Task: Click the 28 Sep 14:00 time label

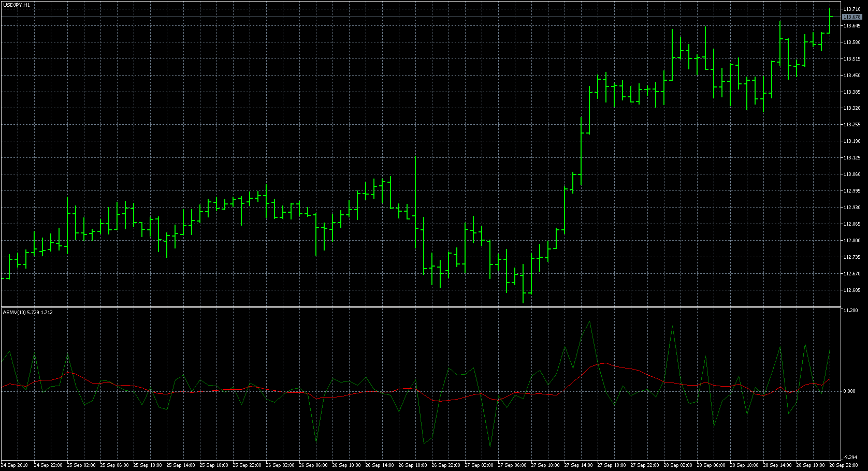Action: [x=777, y=465]
